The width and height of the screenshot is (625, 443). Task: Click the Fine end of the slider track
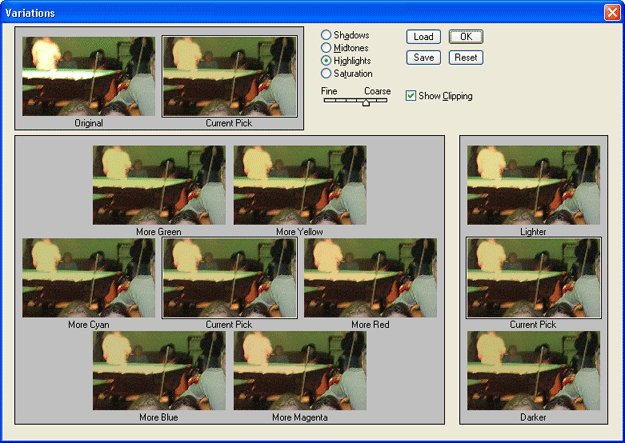point(327,100)
